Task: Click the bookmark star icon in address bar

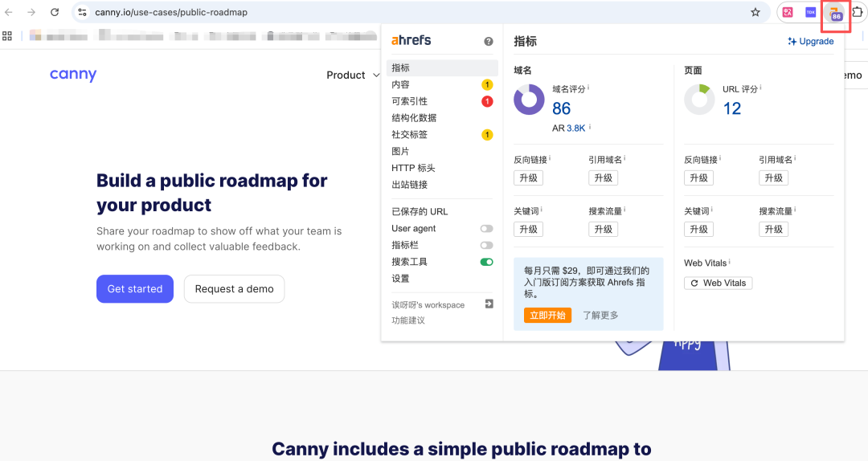Action: coord(755,12)
